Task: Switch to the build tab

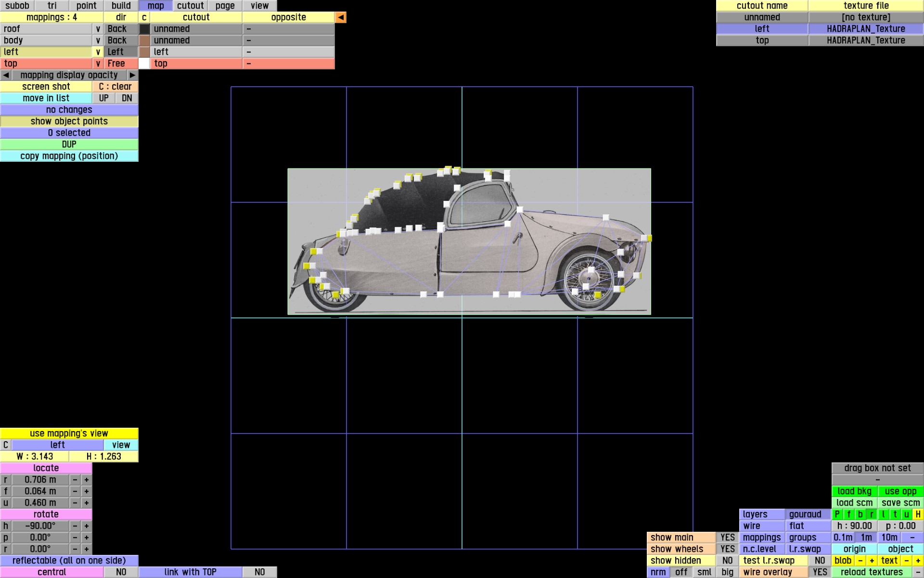Action: click(121, 6)
